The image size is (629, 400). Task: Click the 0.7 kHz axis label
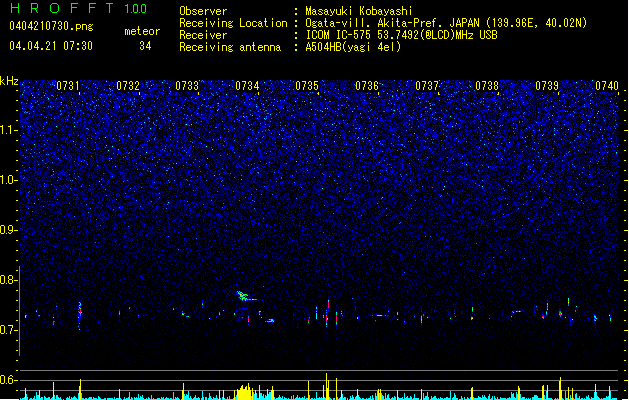9,330
